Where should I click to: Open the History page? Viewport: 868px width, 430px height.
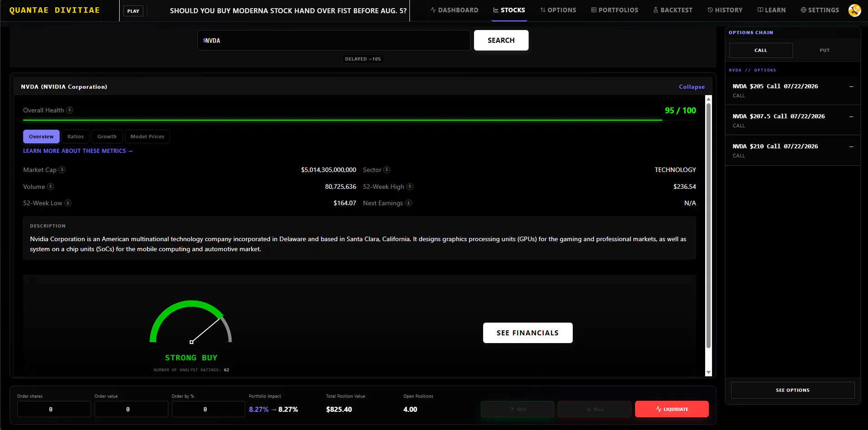click(725, 10)
